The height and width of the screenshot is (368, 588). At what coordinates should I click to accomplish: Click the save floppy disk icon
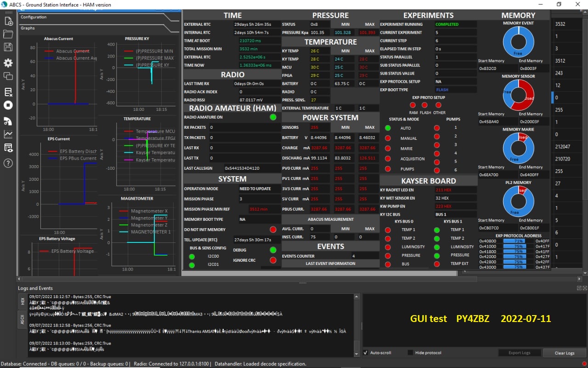tap(8, 47)
